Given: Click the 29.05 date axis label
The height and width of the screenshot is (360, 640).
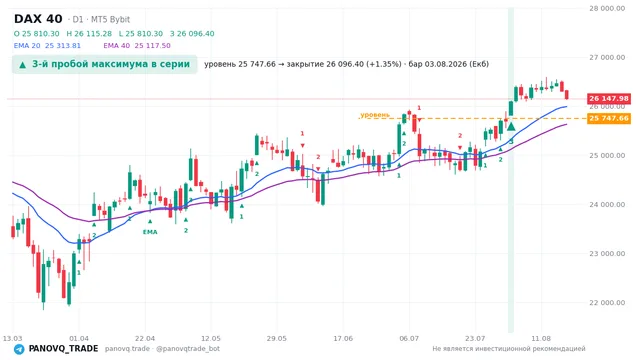Looking at the screenshot, I should point(277,338).
